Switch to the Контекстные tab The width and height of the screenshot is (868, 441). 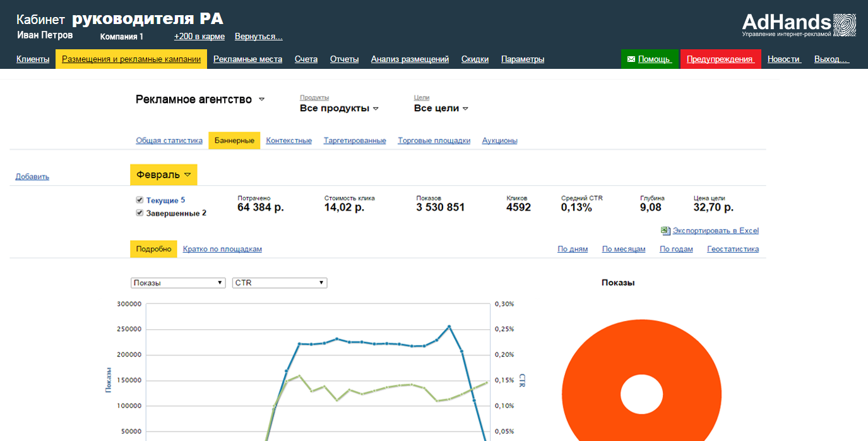(x=288, y=140)
